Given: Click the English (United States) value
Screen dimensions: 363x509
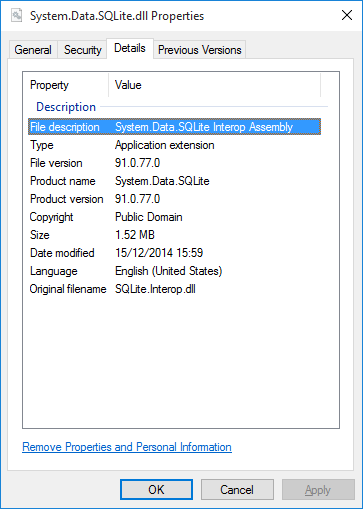Looking at the screenshot, I should point(168,271).
